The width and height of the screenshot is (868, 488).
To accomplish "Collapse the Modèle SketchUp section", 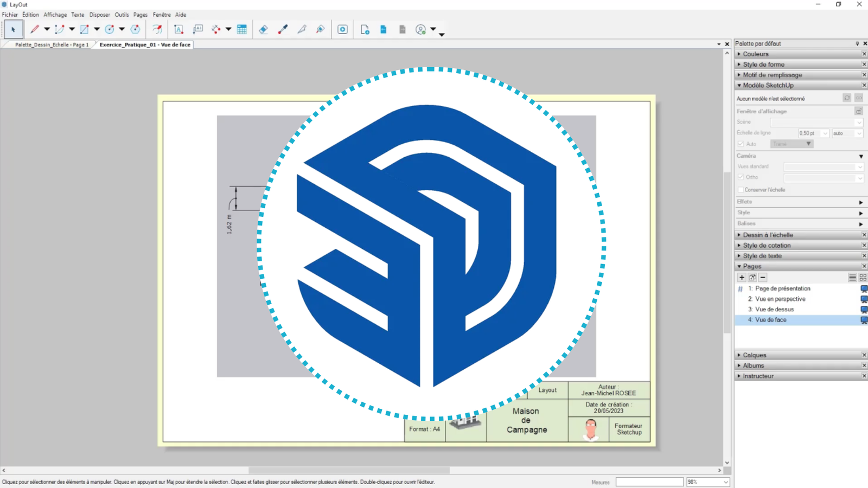I will (739, 85).
